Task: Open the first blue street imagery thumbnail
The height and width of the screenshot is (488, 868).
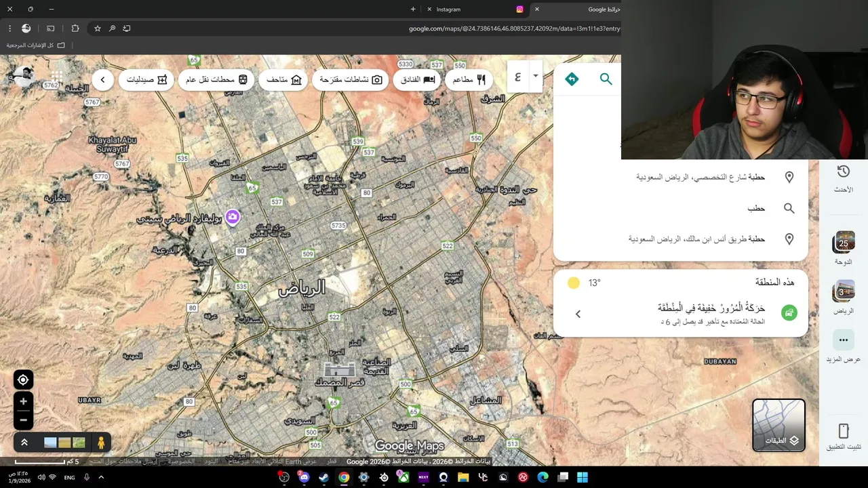Action: pos(50,443)
